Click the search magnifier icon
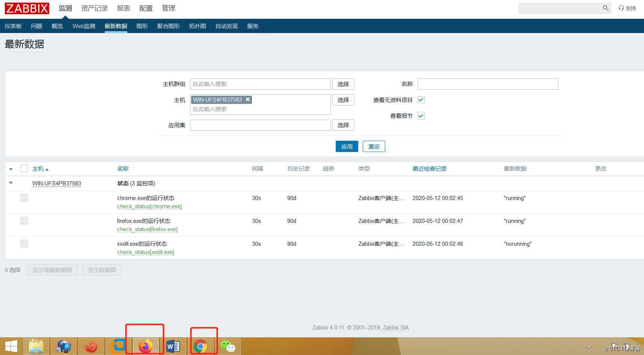The height and width of the screenshot is (355, 644). coord(605,8)
